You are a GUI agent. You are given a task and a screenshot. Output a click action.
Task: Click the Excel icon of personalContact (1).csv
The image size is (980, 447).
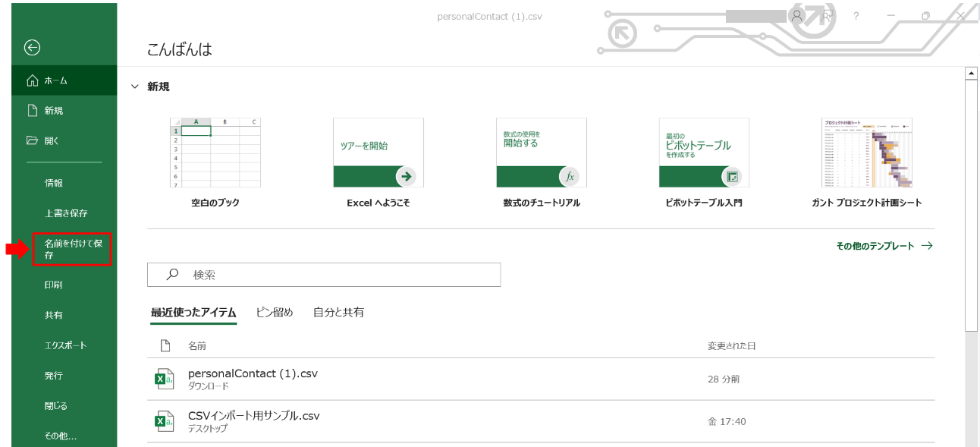[x=164, y=379]
